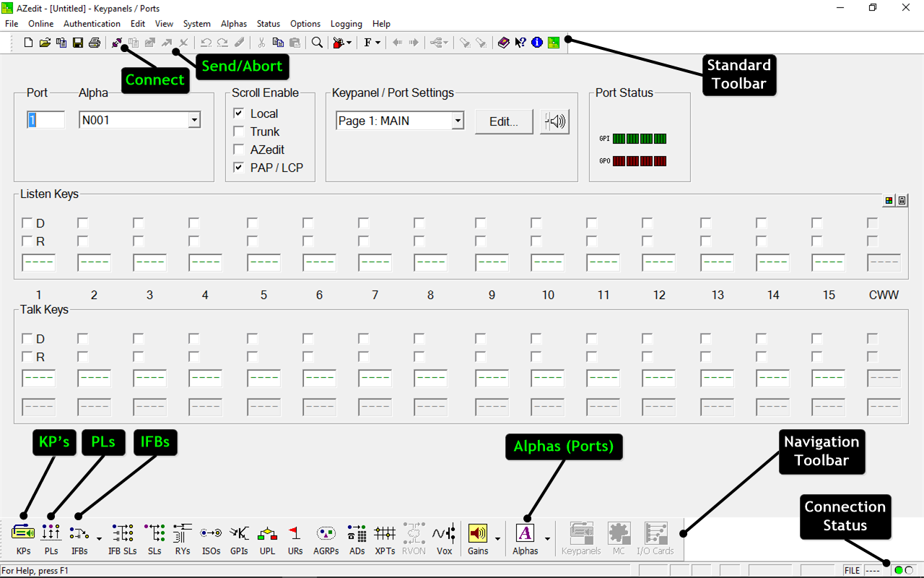Open the URs view
The width and height of the screenshot is (924, 578).
(x=295, y=539)
